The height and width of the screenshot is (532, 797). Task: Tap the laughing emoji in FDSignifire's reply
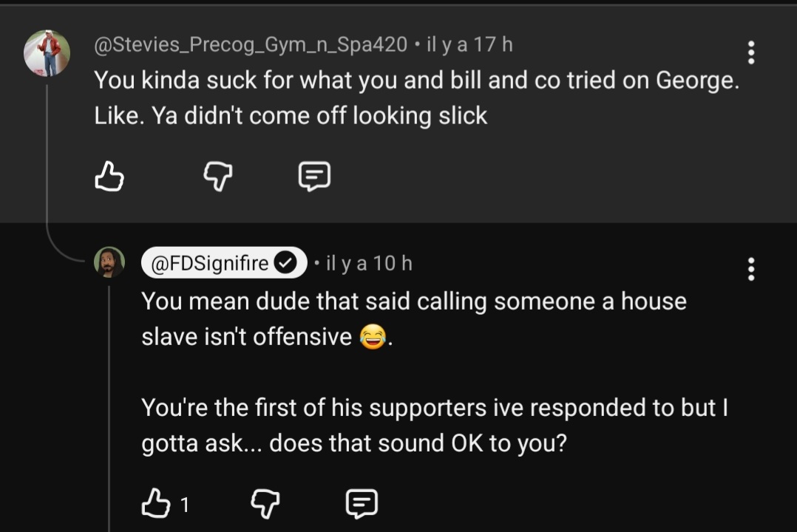(372, 338)
